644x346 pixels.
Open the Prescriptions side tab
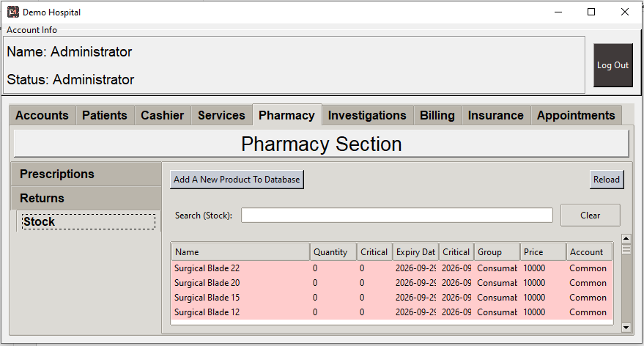click(86, 174)
